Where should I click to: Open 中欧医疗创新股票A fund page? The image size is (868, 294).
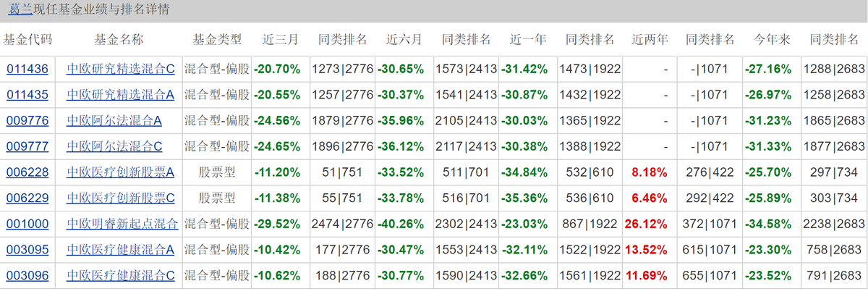(x=121, y=172)
